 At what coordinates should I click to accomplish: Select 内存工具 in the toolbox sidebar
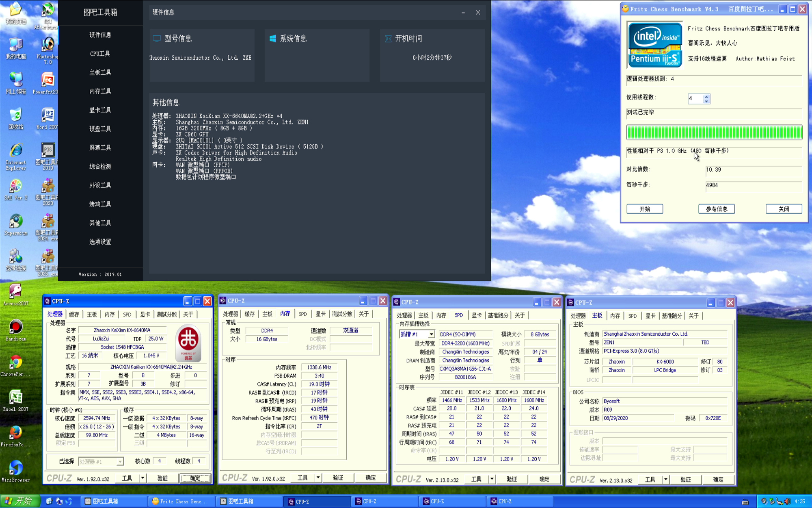[100, 91]
